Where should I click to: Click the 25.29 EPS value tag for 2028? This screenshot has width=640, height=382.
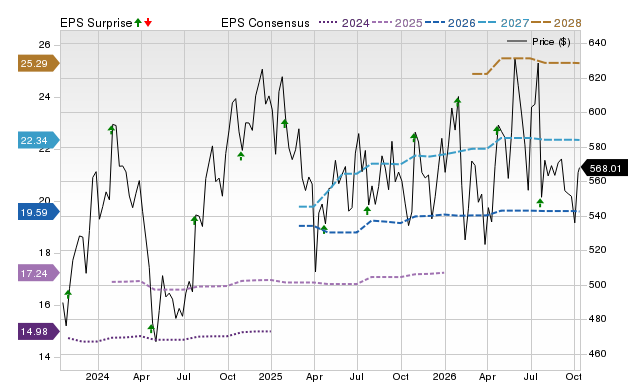(x=38, y=63)
